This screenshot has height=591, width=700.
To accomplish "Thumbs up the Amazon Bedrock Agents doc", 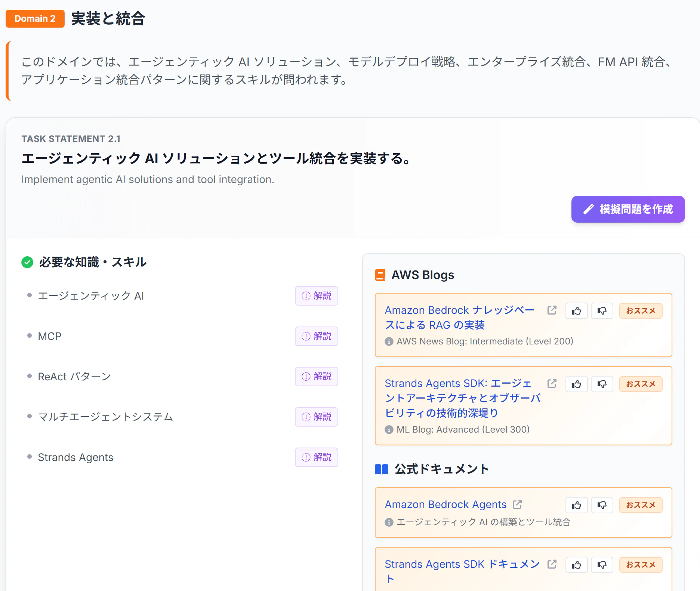I will 577,505.
